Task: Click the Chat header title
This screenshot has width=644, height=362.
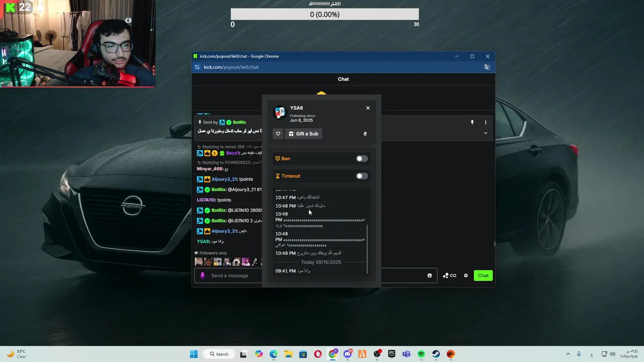Action: coord(343,79)
